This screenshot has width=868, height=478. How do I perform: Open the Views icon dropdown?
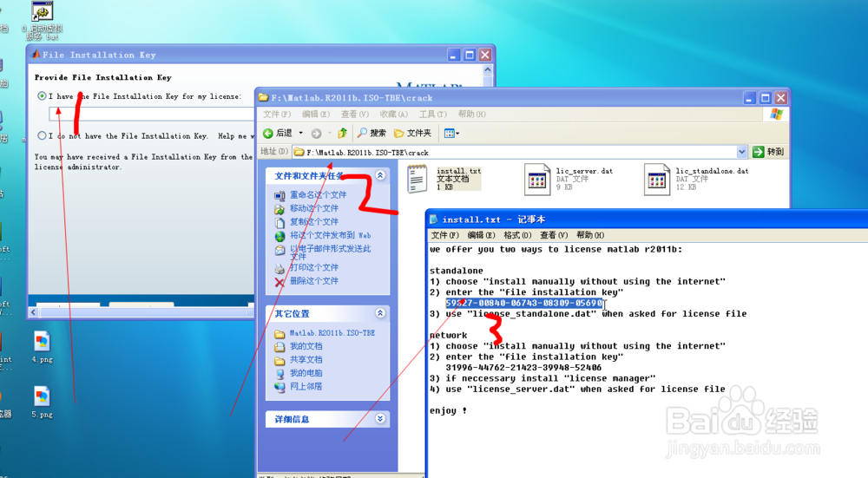[451, 134]
